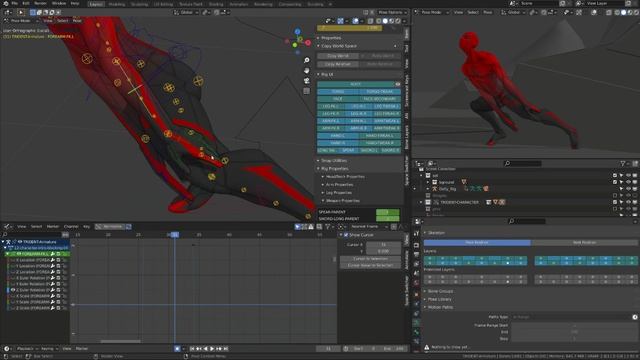Open the Scene properties tab icon
Screen dimensions: 640x360
tap(416, 273)
